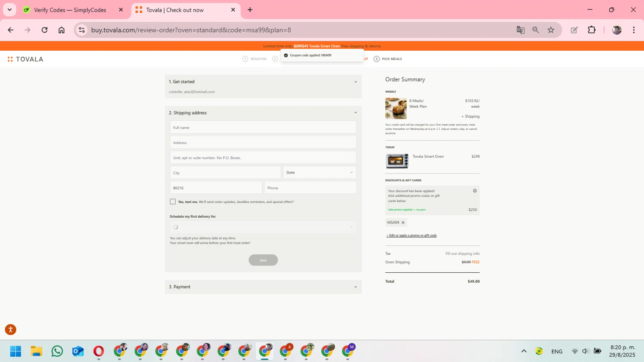Click the Phone input field

click(x=310, y=188)
